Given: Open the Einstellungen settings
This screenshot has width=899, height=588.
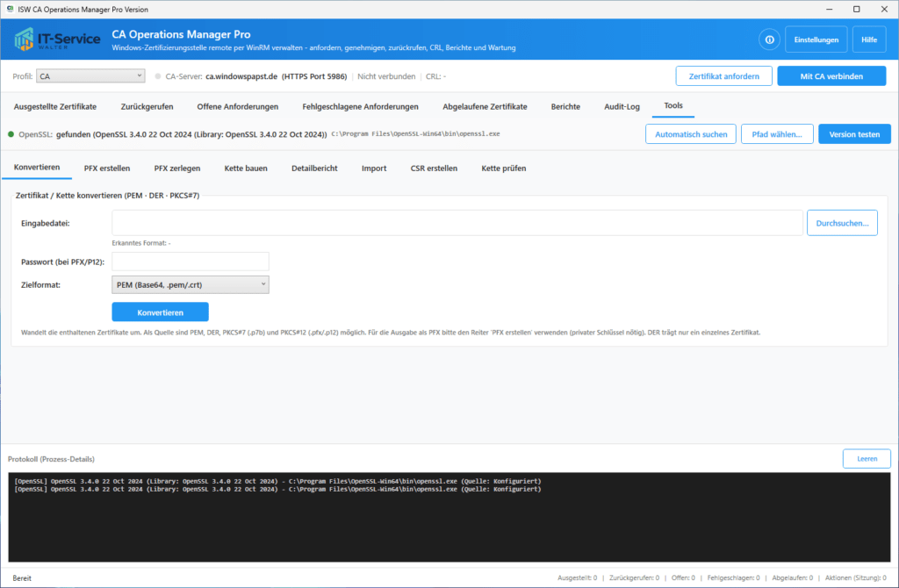Looking at the screenshot, I should click(x=816, y=39).
